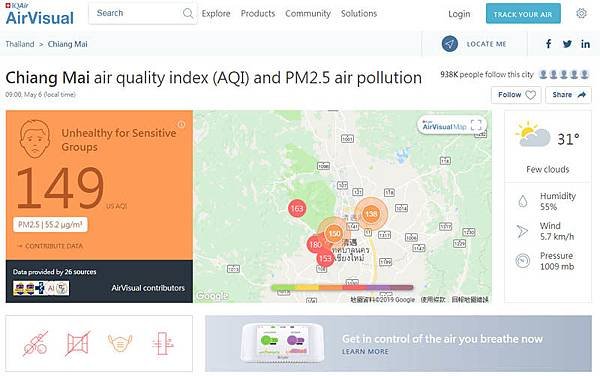Share page via Twitter icon
Image resolution: width=600 pixels, height=376 pixels.
[x=567, y=44]
